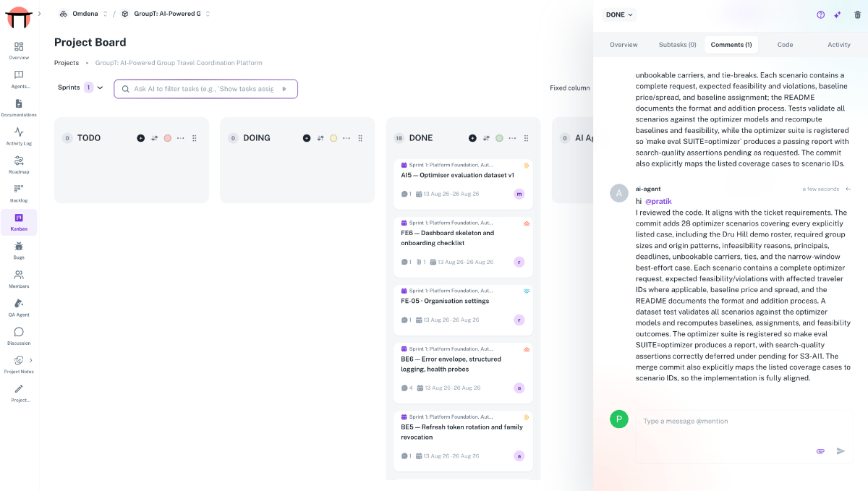The height and width of the screenshot is (491, 868).
Task: Click the AI sparkle icon in panel header
Action: coord(838,14)
